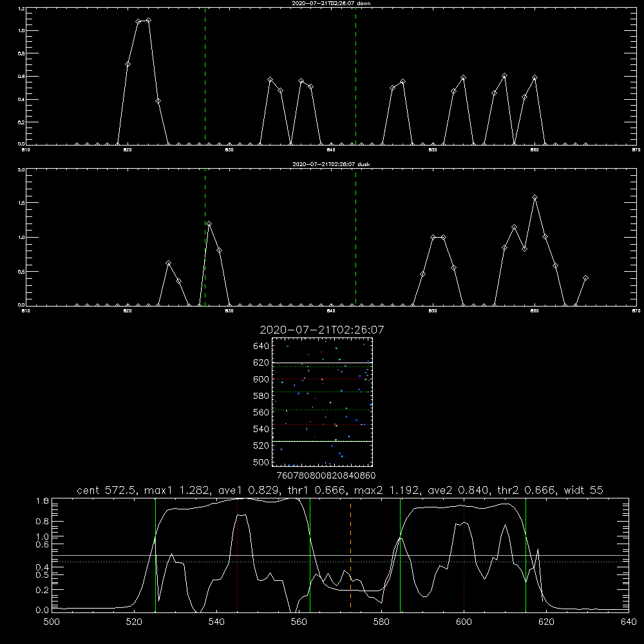Click the detector image thumbnail
This screenshot has width=644, height=644.
pos(322,402)
